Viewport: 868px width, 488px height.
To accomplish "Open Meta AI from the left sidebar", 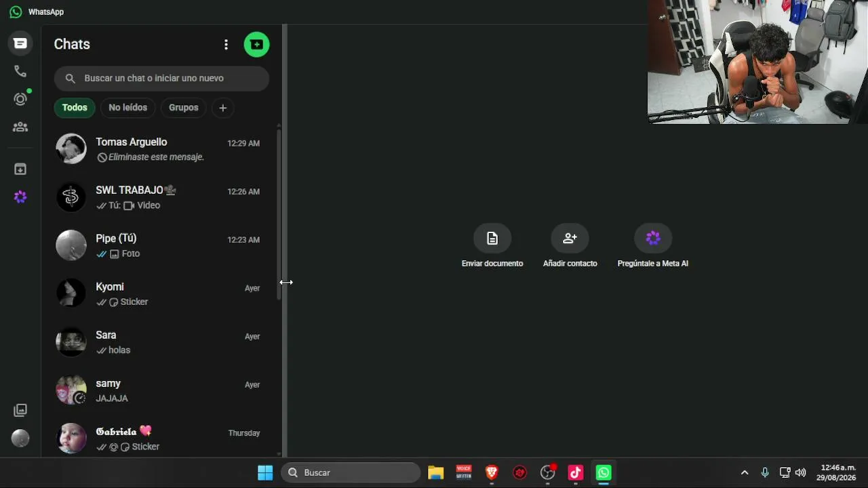I will tap(20, 197).
